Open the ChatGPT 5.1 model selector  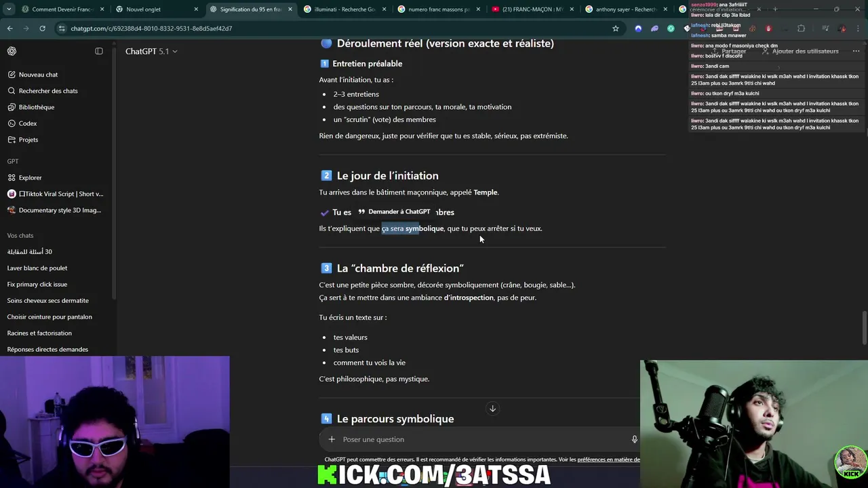click(x=151, y=52)
